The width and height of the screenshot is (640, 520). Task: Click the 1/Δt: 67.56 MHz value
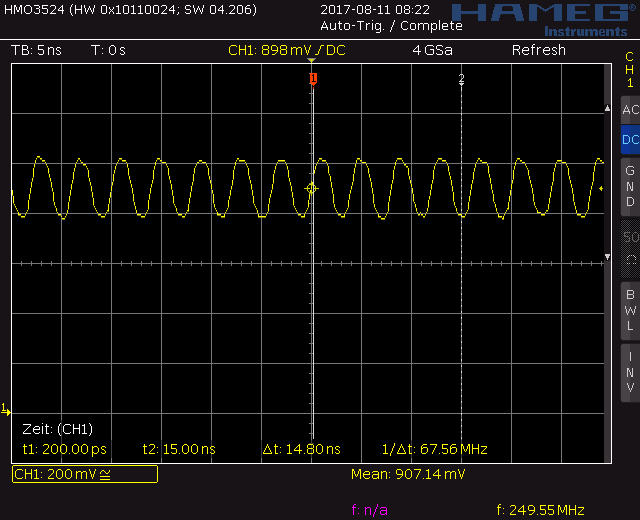[434, 449]
